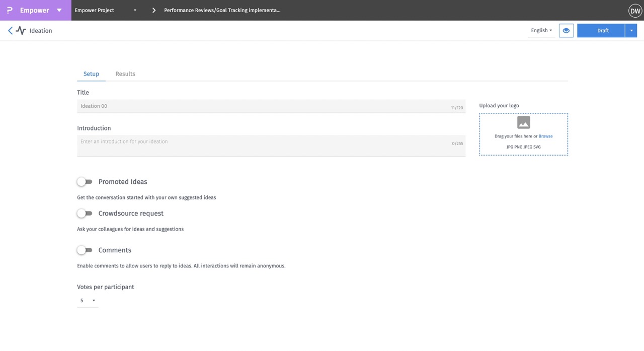Screen dimensions: 644x351
Task: Open the DW user avatar menu
Action: pos(635,11)
